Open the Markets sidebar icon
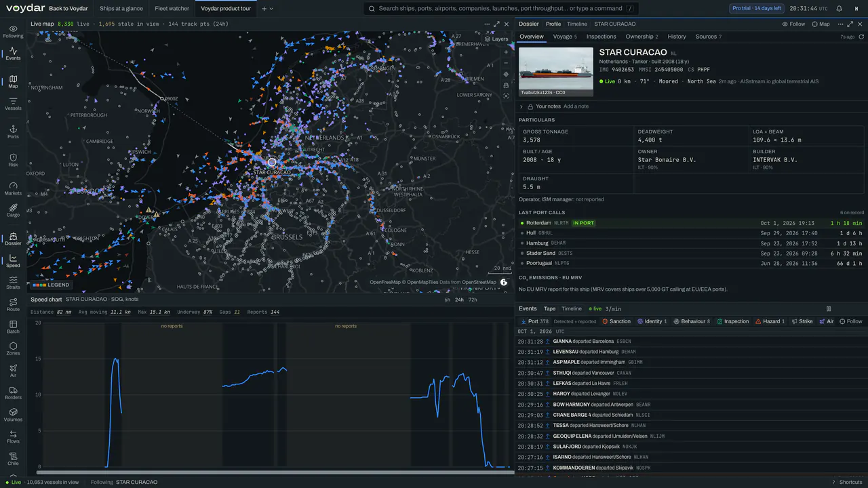Screen dimensions: 868x488 (13, 188)
